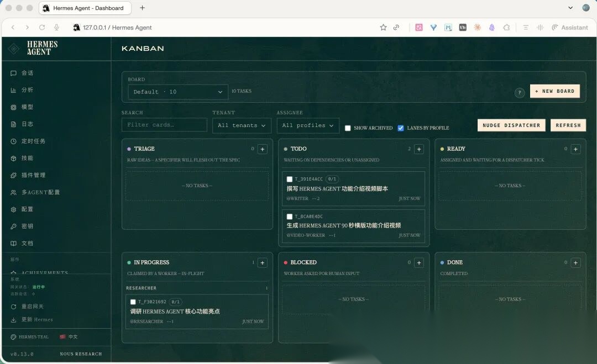Click the + NEW BOARD button
The height and width of the screenshot is (364, 597).
click(x=555, y=91)
